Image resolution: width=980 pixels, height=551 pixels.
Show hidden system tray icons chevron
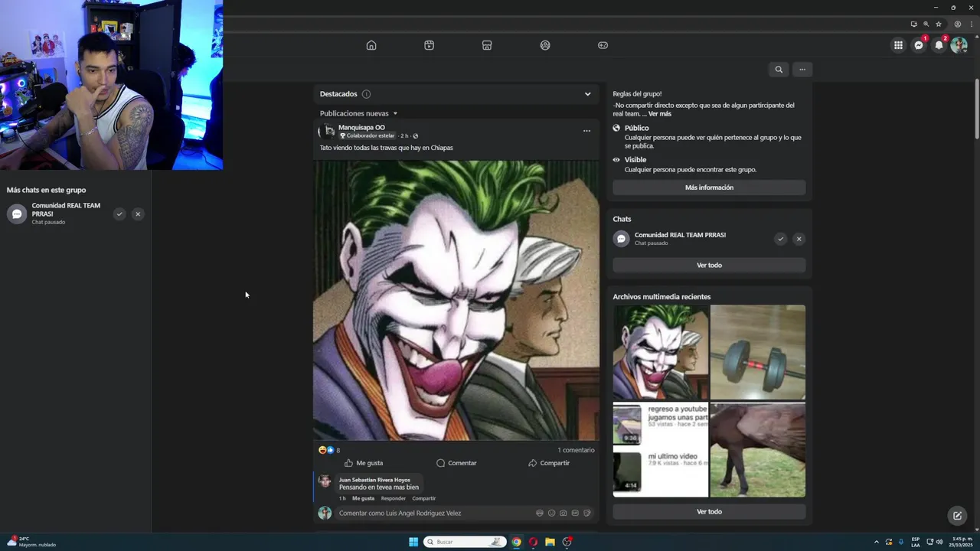pos(877,542)
